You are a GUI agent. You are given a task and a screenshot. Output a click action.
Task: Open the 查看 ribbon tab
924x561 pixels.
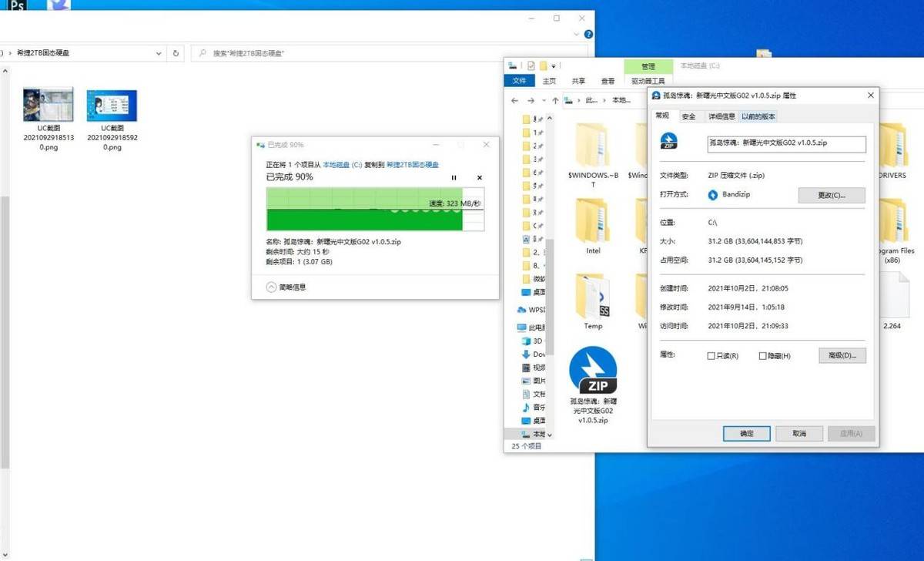(x=608, y=81)
